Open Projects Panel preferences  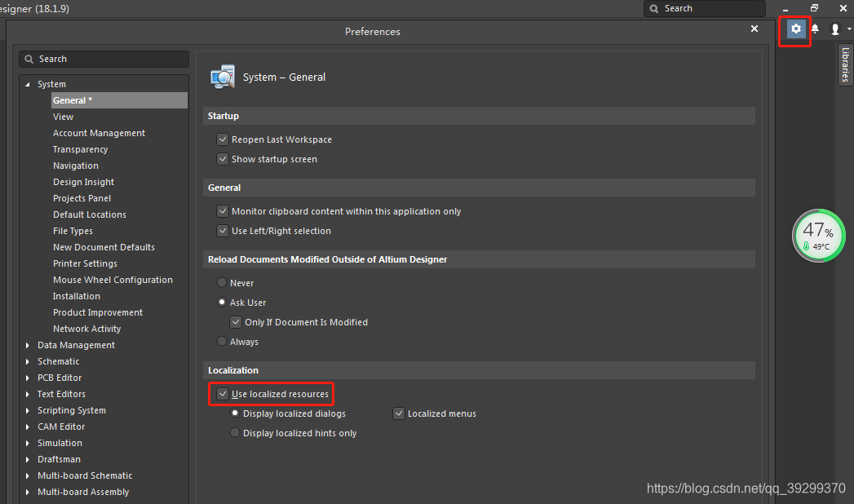coord(82,198)
